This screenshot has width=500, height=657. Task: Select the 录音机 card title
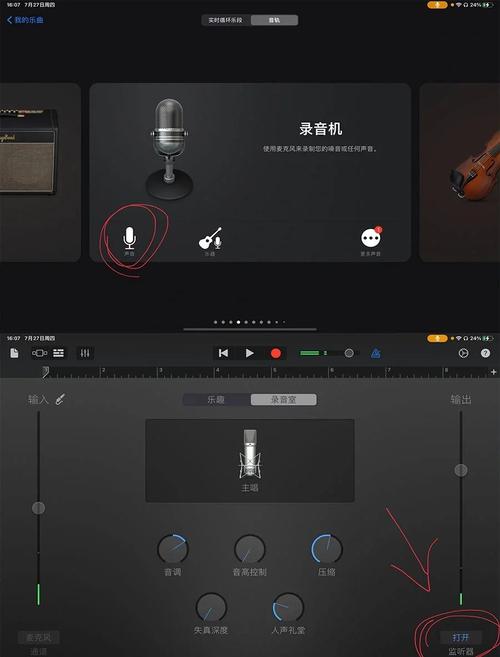[x=321, y=129]
